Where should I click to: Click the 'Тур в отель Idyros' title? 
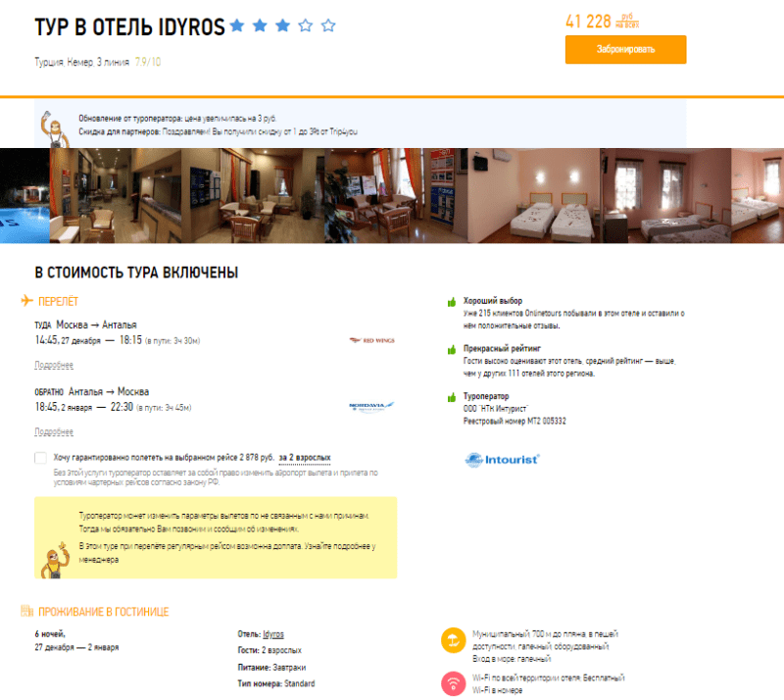click(x=130, y=27)
